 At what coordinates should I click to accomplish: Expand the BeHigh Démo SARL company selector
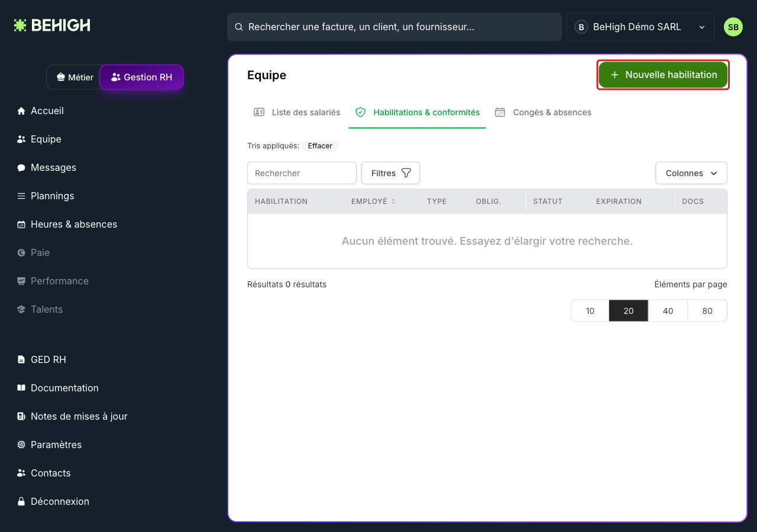tap(640, 27)
